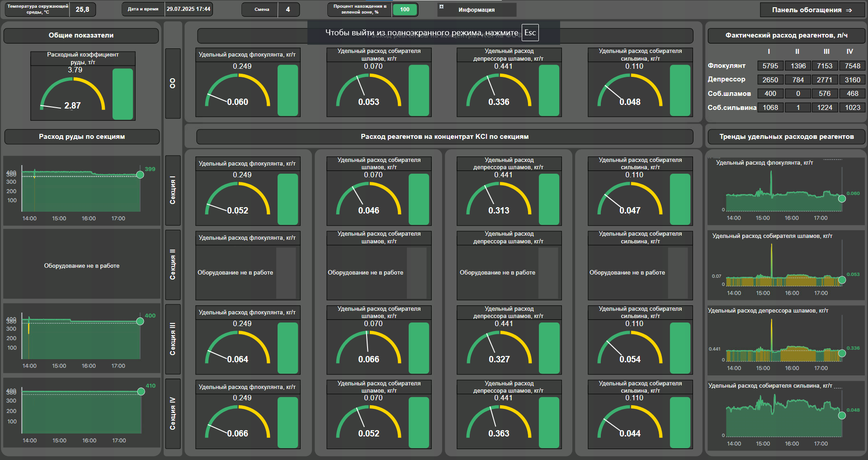The width and height of the screenshot is (868, 460).
Task: Expand the Информация panel plus icon
Action: (x=441, y=6)
